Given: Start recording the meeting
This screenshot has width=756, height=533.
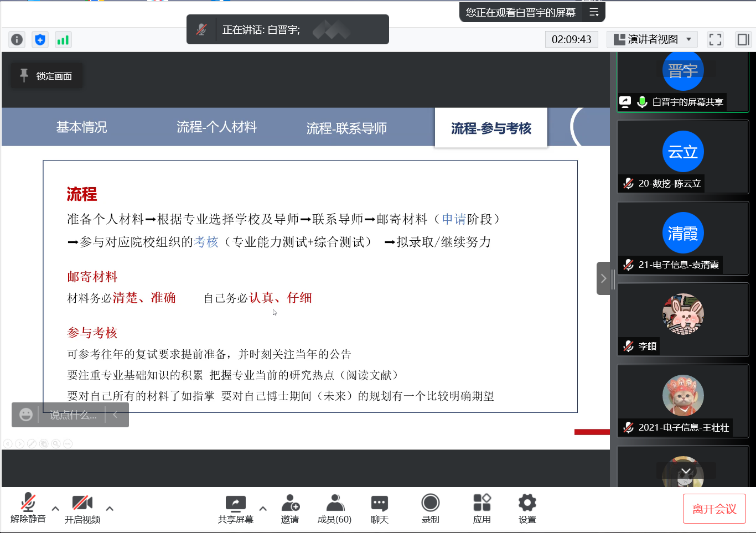Looking at the screenshot, I should [430, 509].
